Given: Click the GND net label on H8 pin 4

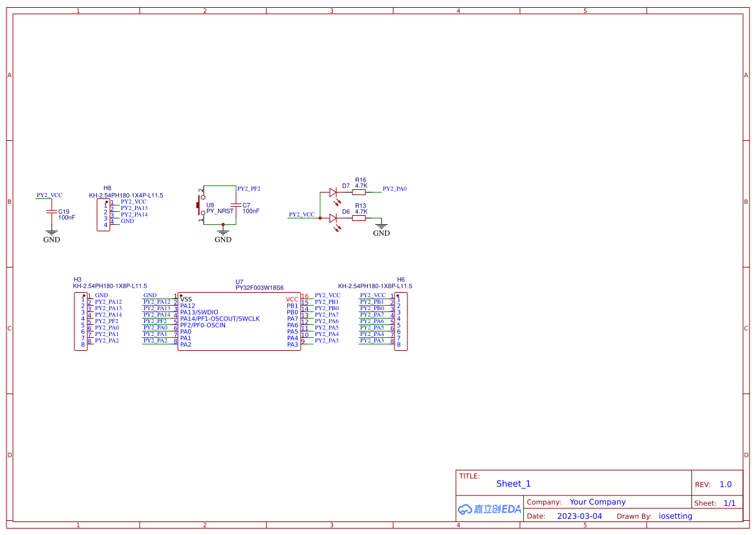Looking at the screenshot, I should (x=127, y=221).
